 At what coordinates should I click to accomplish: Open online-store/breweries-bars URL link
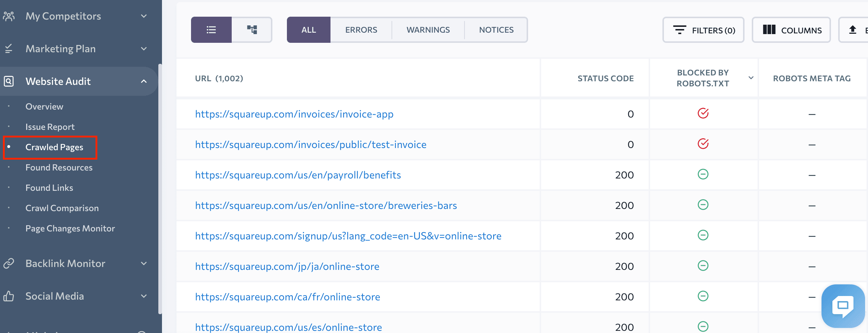pyautogui.click(x=326, y=205)
